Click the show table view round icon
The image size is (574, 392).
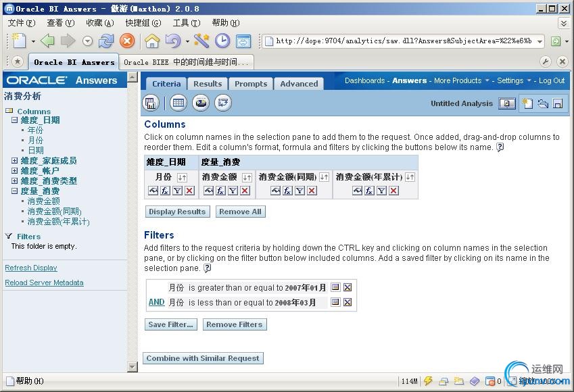click(178, 103)
